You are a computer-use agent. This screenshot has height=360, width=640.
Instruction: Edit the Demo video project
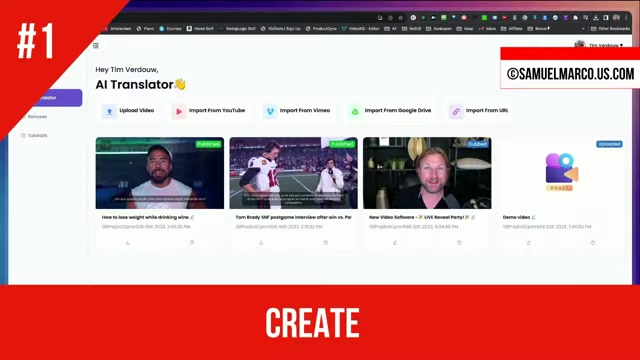click(529, 243)
